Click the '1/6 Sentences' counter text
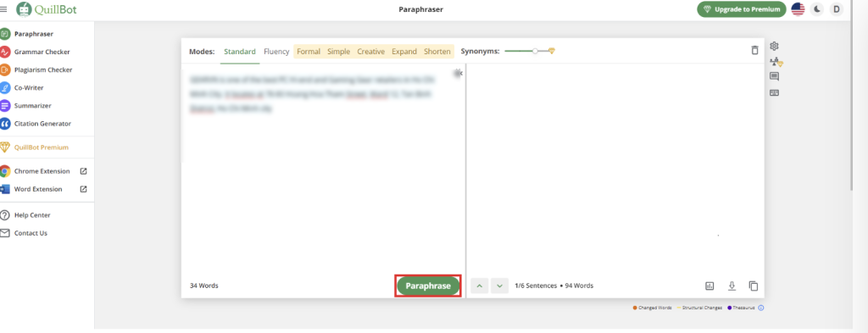This screenshot has height=333, width=868. tap(536, 286)
